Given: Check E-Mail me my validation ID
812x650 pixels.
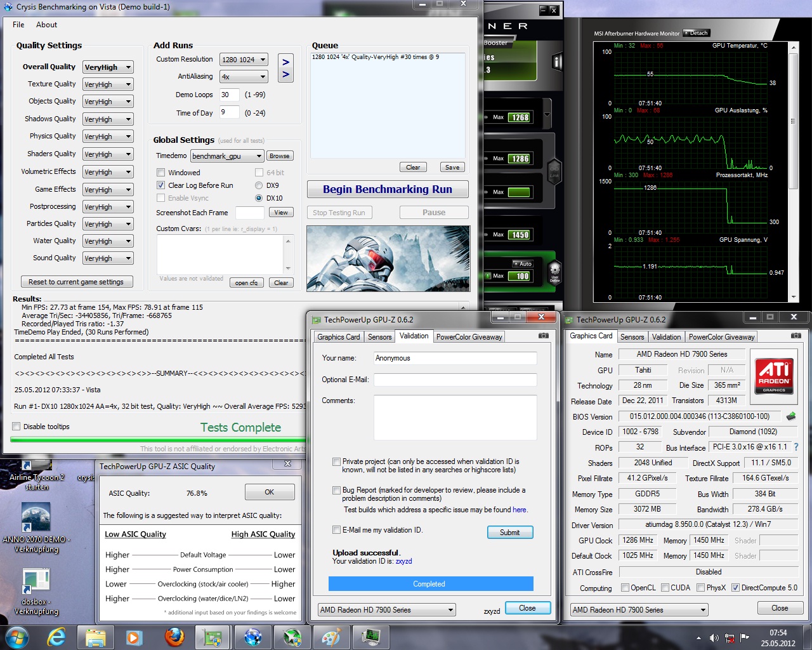Looking at the screenshot, I should pos(336,529).
